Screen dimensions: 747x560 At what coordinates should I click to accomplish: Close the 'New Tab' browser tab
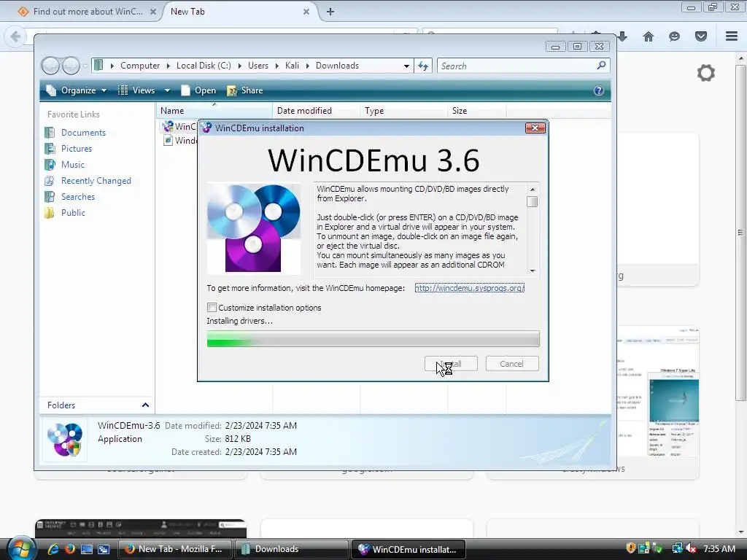point(306,12)
